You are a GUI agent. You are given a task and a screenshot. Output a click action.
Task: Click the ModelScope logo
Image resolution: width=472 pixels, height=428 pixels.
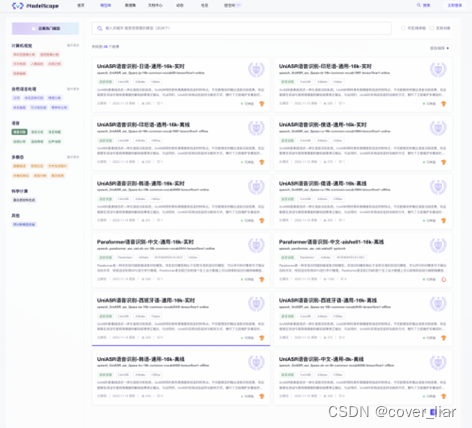click(x=35, y=6)
